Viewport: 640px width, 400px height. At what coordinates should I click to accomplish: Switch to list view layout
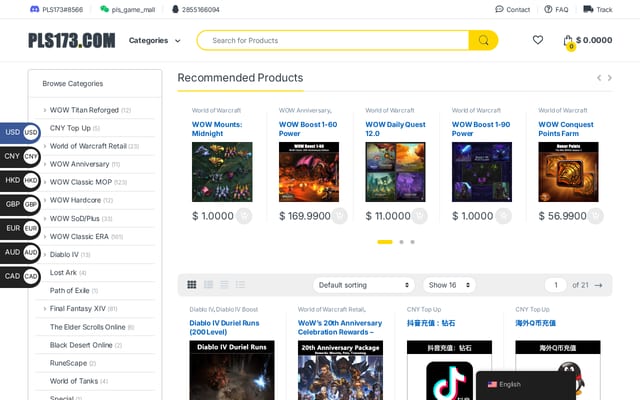coord(224,284)
